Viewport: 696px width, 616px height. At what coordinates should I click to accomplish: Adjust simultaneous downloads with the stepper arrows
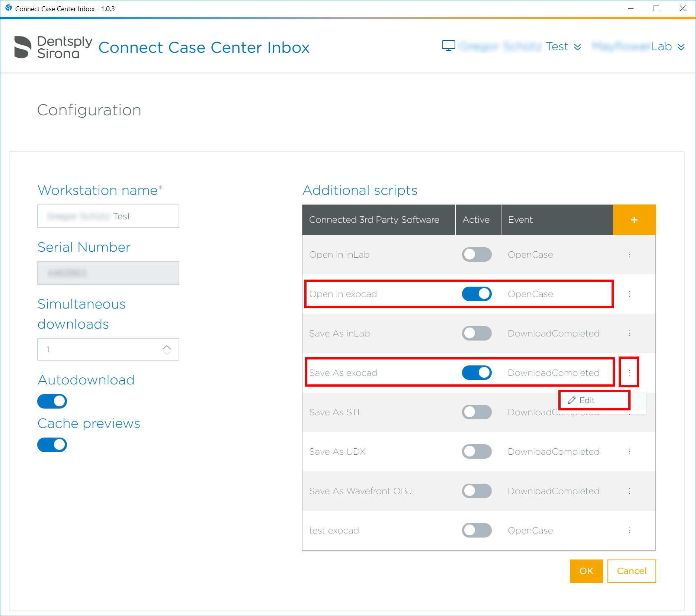pos(167,349)
